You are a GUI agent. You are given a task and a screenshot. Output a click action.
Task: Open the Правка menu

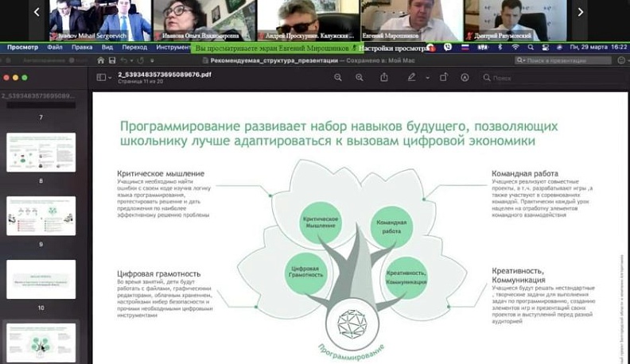[x=82, y=48]
